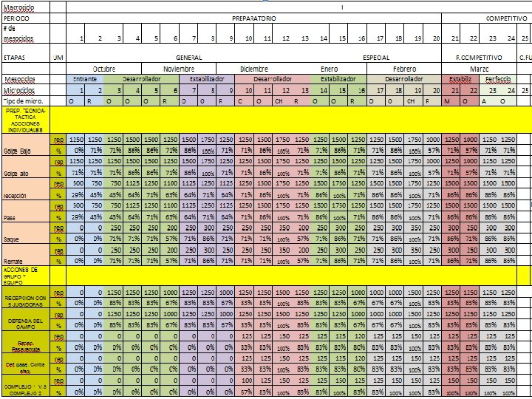Image resolution: width=532 pixels, height=399 pixels.
Task: Select the 'Mesociclos' row label
Action: tap(25, 79)
